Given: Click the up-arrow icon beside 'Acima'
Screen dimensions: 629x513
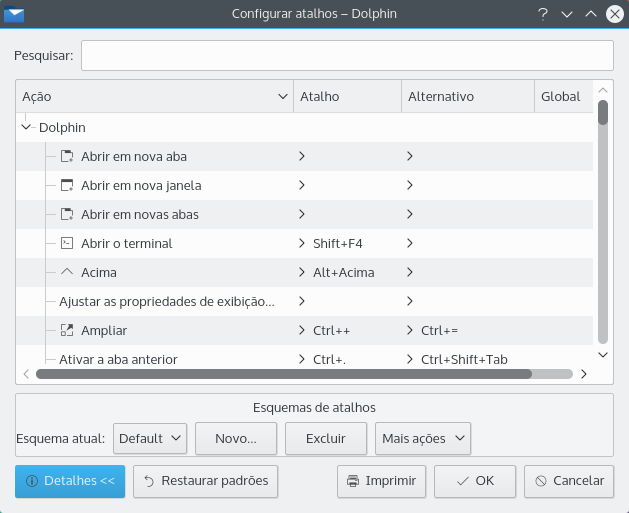Looking at the screenshot, I should [67, 272].
